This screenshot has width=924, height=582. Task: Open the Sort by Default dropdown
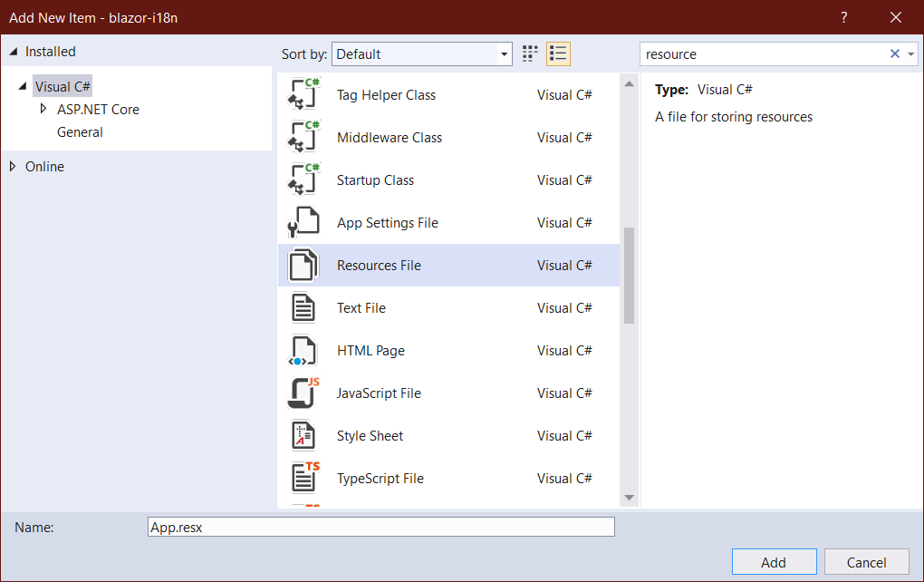tap(422, 54)
